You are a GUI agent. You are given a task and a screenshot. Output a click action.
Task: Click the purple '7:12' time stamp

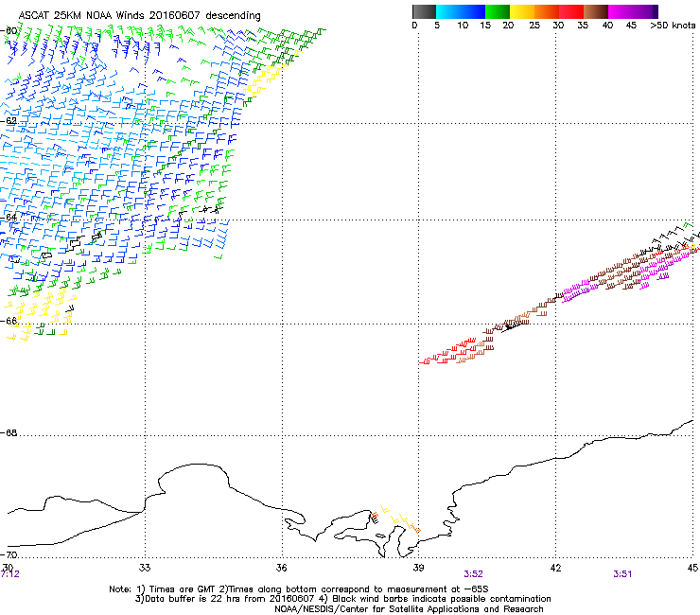(x=10, y=574)
